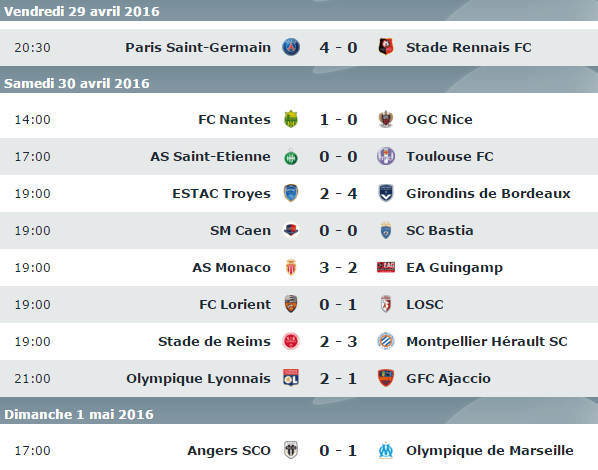Click the Girondins de Bordeaux crest
Image resolution: width=598 pixels, height=470 pixels.
coord(386,193)
